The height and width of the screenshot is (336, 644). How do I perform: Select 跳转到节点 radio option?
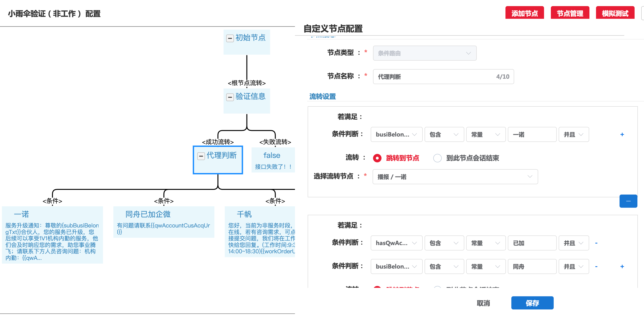pyautogui.click(x=377, y=158)
